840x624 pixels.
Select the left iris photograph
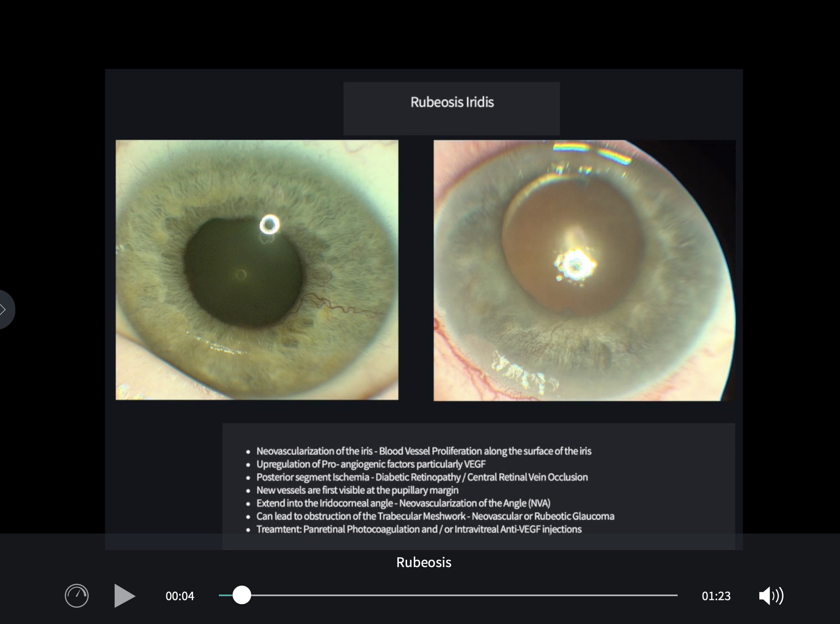pos(257,270)
